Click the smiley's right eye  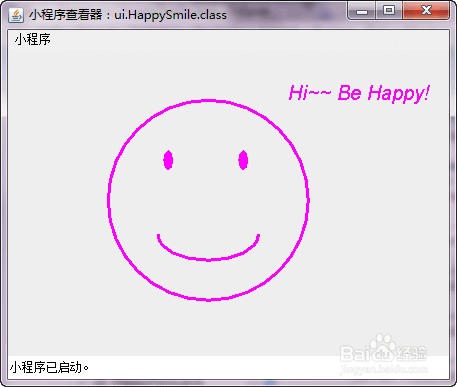243,160
